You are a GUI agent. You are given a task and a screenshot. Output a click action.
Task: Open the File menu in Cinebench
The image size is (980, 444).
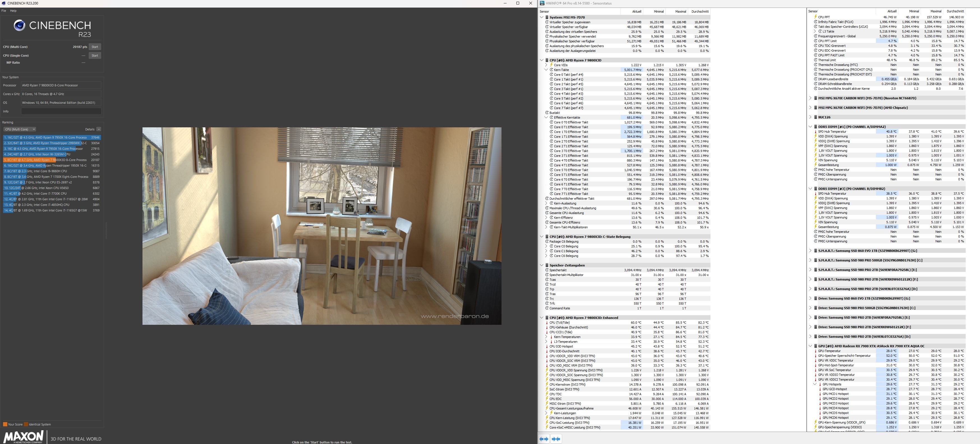(x=4, y=11)
